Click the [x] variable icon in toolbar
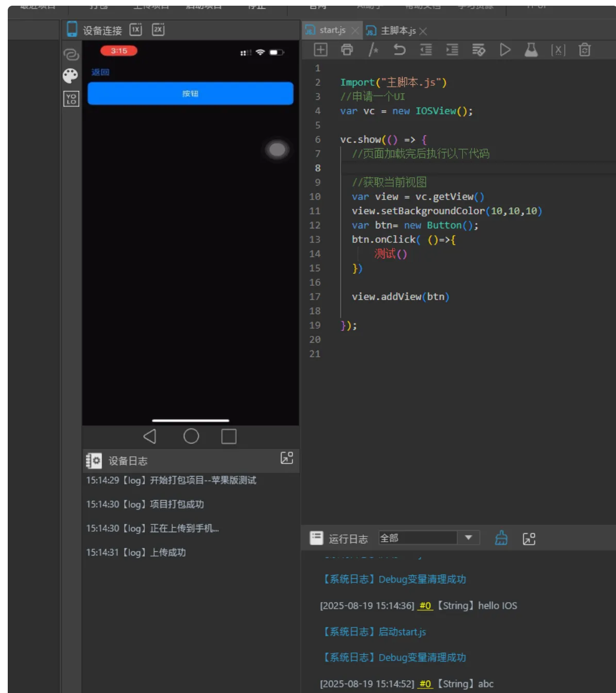This screenshot has width=616, height=693. (x=558, y=50)
